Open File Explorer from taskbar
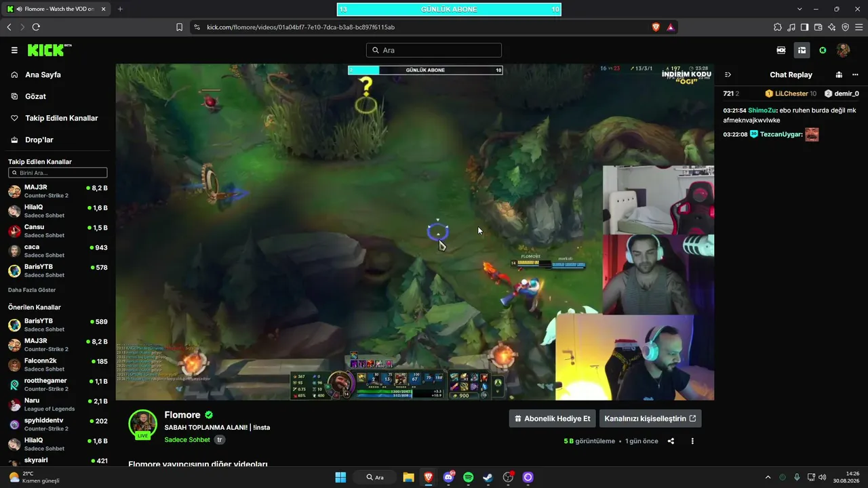 (x=408, y=477)
